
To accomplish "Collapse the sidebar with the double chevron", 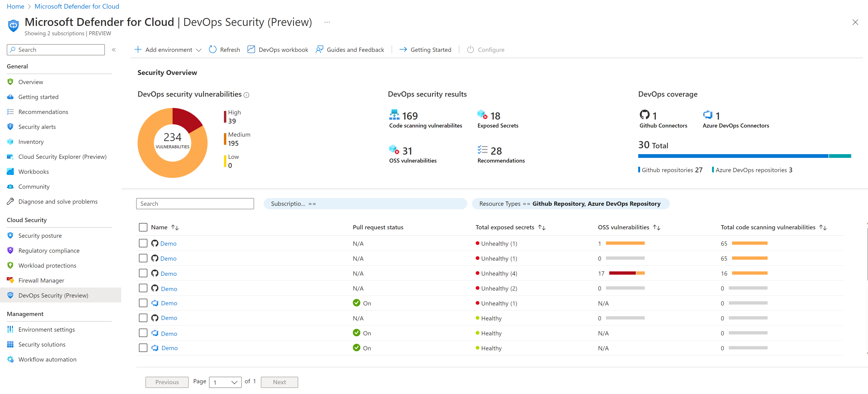I will click(x=114, y=50).
